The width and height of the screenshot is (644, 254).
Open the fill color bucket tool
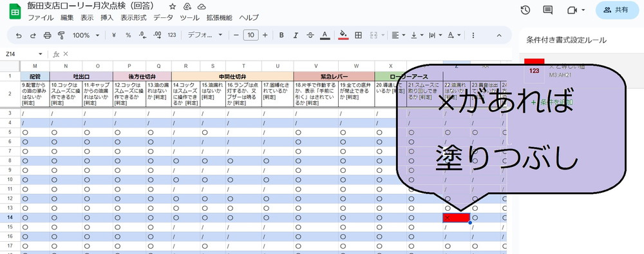[x=343, y=35]
